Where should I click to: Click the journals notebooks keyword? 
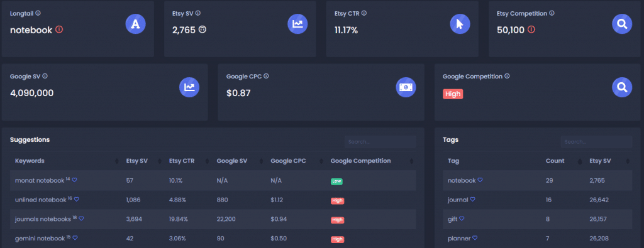click(43, 219)
